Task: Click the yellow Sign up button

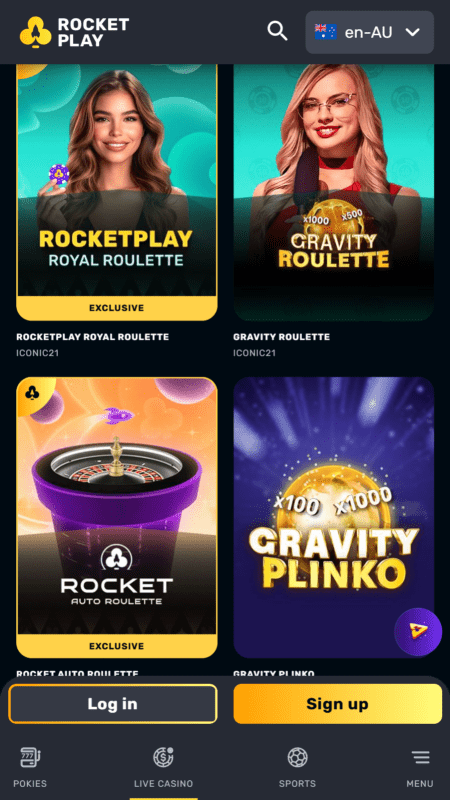Action: tap(338, 704)
